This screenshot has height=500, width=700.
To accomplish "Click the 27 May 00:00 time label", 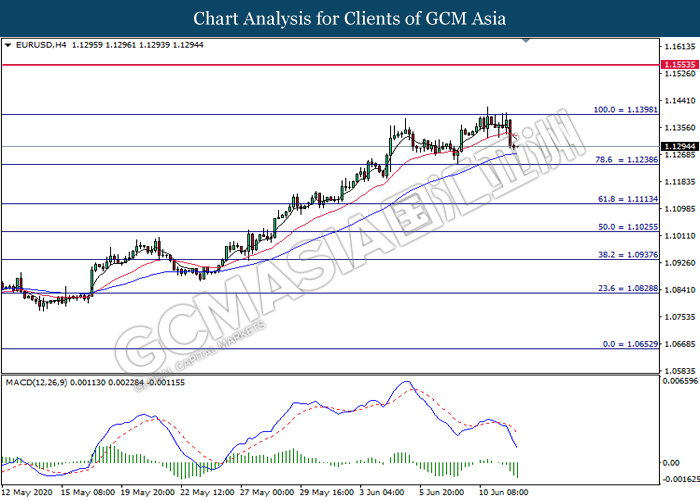I will tap(267, 492).
